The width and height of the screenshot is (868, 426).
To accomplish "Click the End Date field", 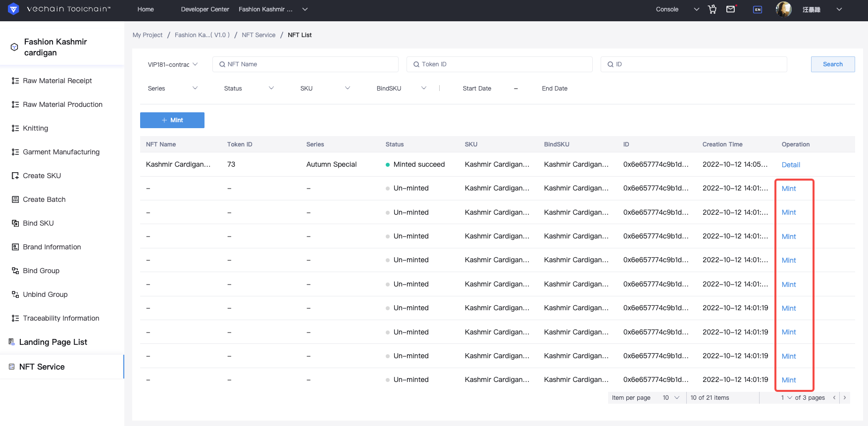I will coord(555,89).
